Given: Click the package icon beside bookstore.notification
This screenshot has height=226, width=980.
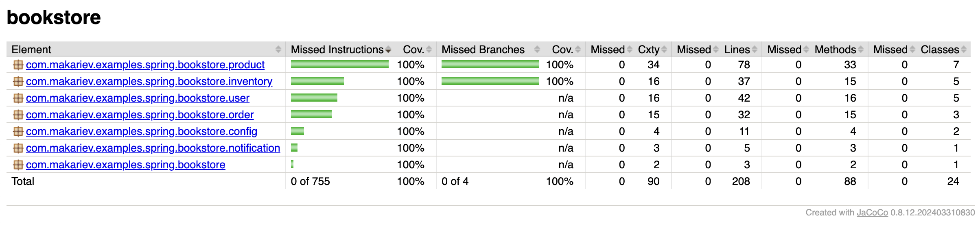Looking at the screenshot, I should pos(18,148).
